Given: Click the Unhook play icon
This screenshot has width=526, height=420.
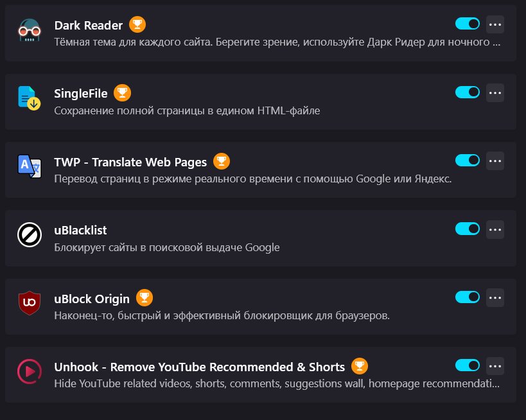Looking at the screenshot, I should point(30,371).
